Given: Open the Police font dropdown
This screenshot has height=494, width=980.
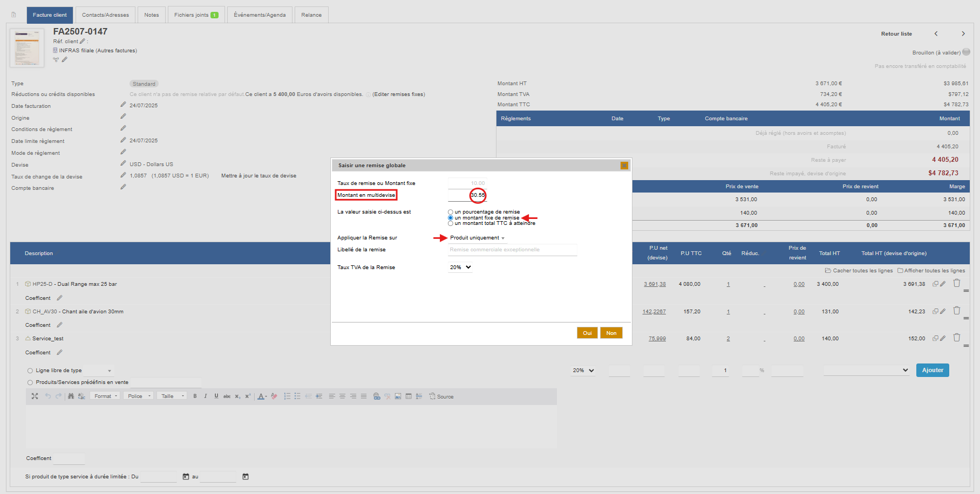Looking at the screenshot, I should (139, 396).
